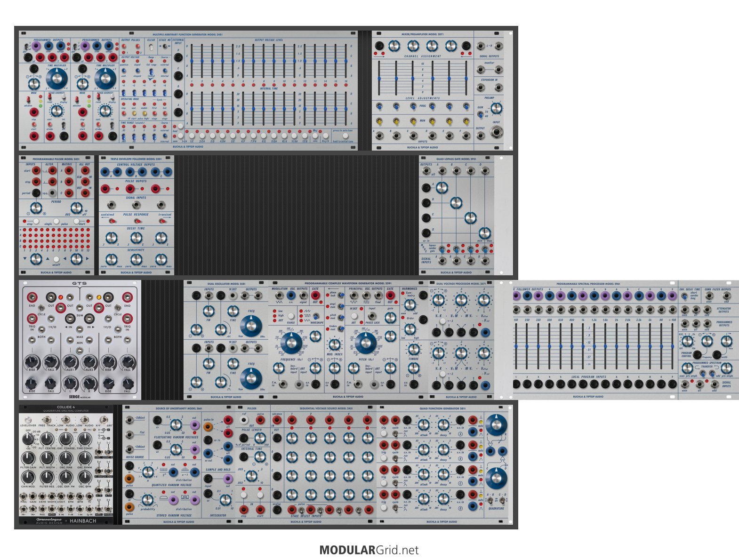The width and height of the screenshot is (739, 560).
Task: Click AUX1 knob on Serge GTS
Action: point(70,362)
